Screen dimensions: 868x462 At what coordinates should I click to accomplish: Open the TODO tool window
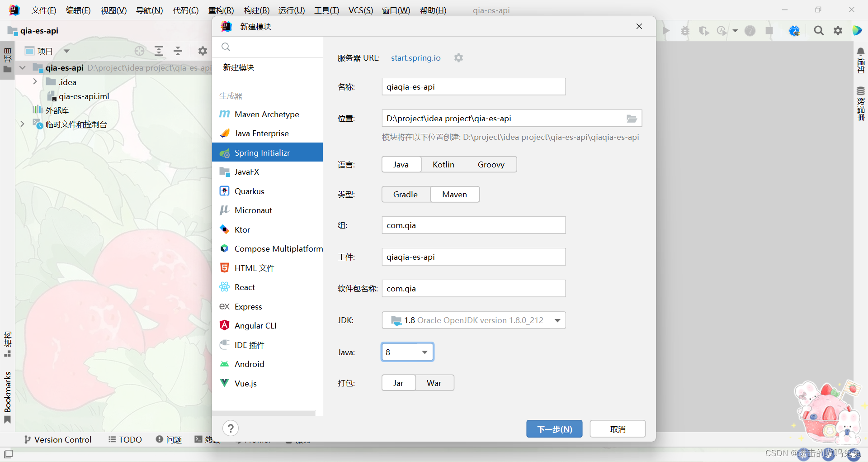[125, 439]
